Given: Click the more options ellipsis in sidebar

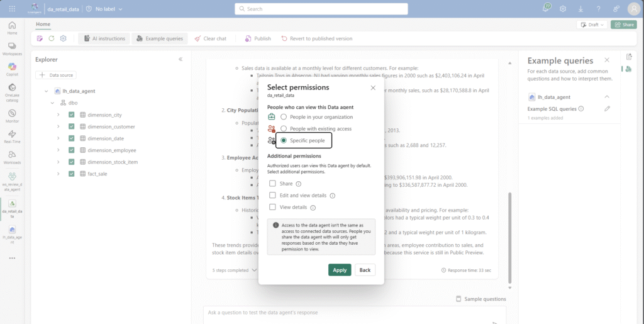Looking at the screenshot, I should point(12,259).
